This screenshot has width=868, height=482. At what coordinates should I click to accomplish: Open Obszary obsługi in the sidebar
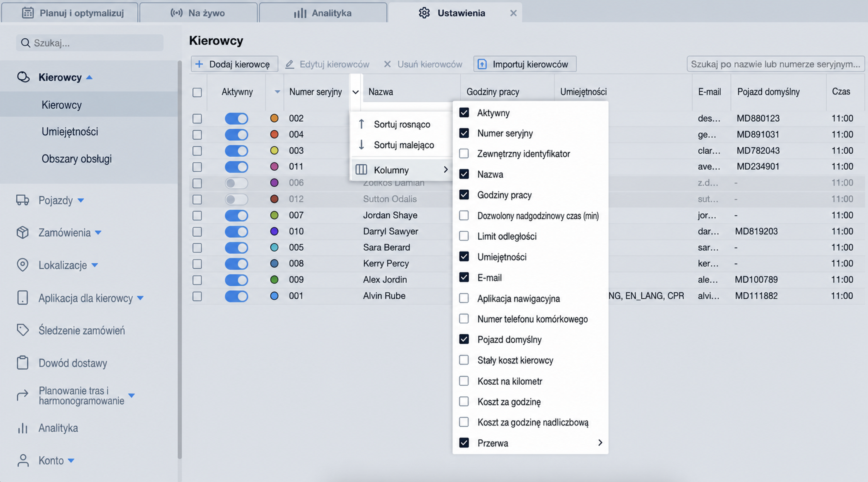click(x=76, y=159)
